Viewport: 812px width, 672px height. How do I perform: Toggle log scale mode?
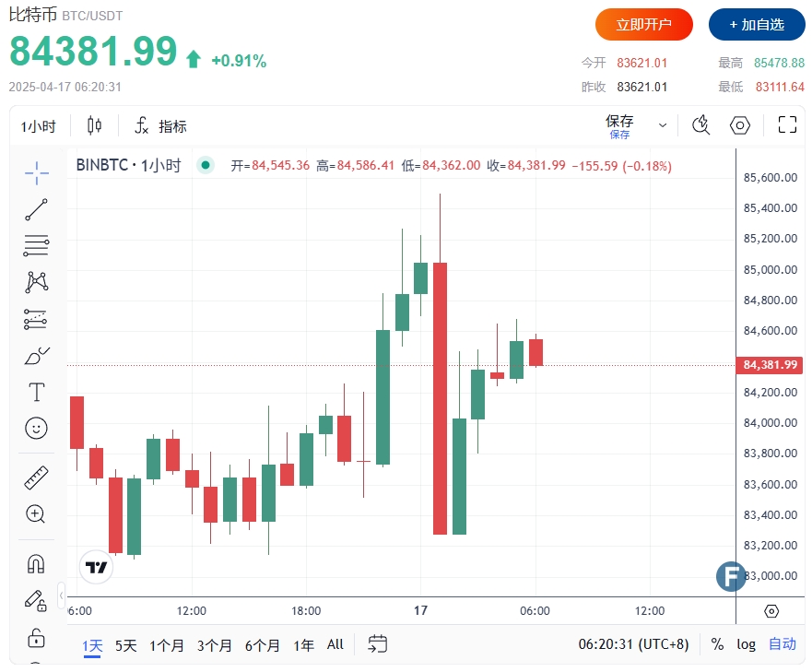point(747,644)
